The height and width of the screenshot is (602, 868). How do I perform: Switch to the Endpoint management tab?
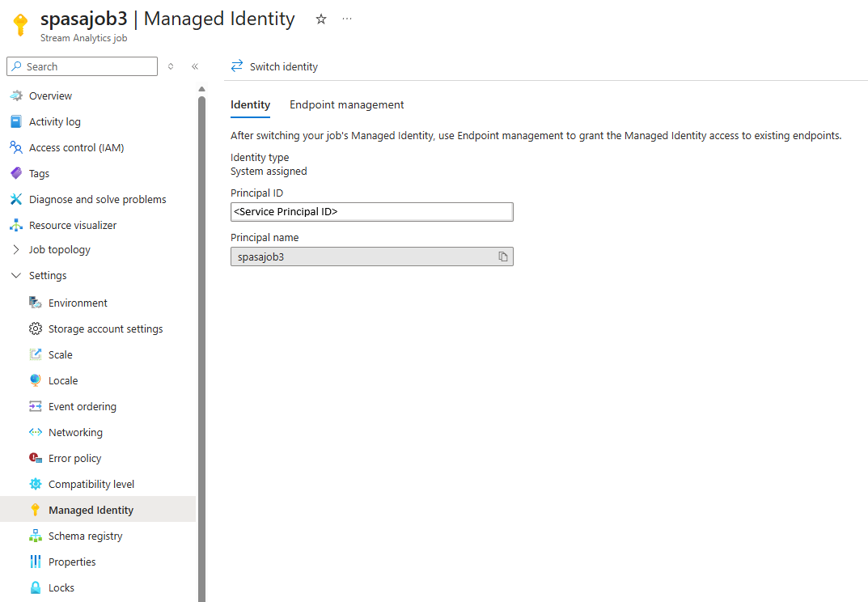coord(347,104)
